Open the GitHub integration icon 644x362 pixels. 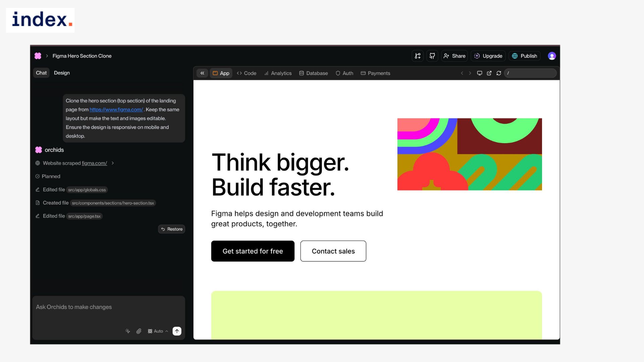(x=432, y=56)
